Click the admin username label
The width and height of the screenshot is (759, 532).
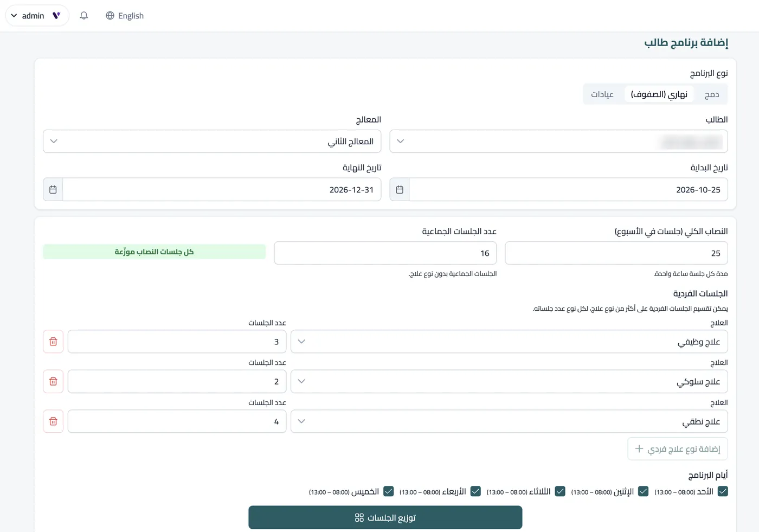coord(33,16)
